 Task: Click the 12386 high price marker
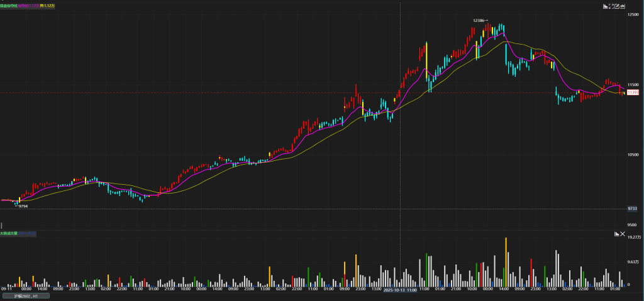(x=480, y=21)
